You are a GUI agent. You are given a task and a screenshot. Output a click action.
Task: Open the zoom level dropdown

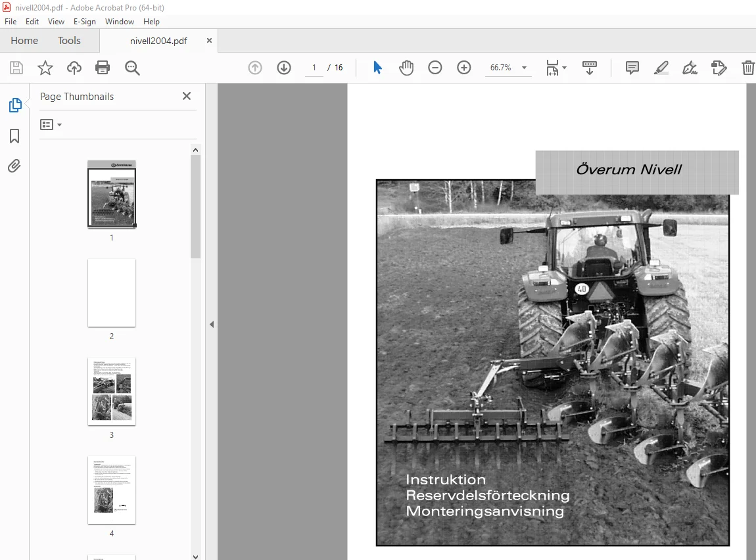pos(524,68)
